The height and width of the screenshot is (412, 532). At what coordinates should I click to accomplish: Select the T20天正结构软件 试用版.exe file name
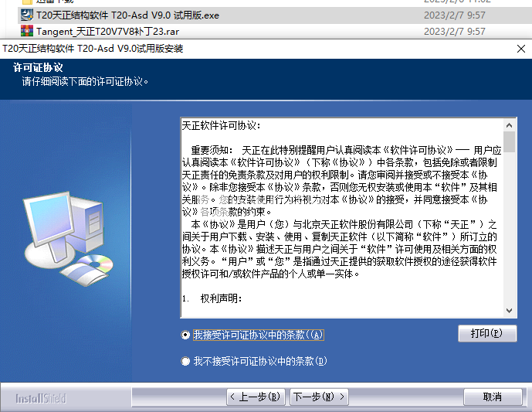[x=127, y=15]
